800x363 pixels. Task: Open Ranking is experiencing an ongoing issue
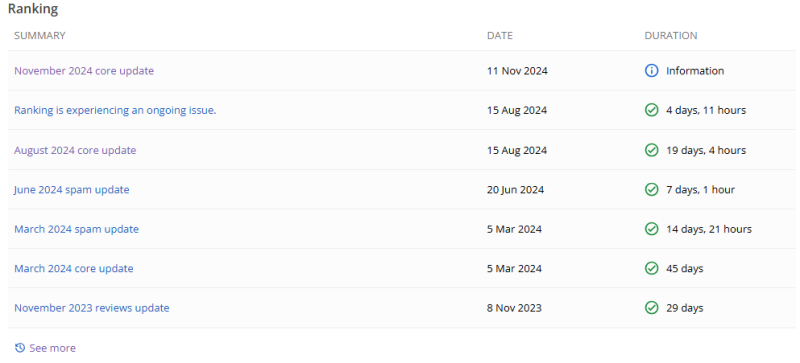point(115,110)
